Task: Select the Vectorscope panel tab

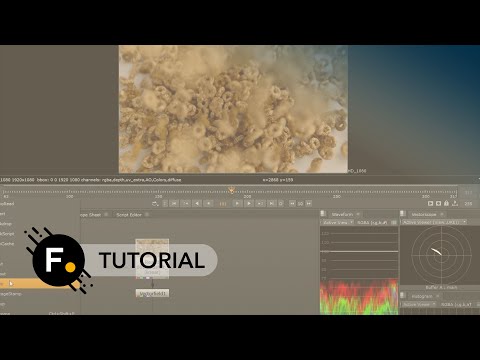Action: 424,214
